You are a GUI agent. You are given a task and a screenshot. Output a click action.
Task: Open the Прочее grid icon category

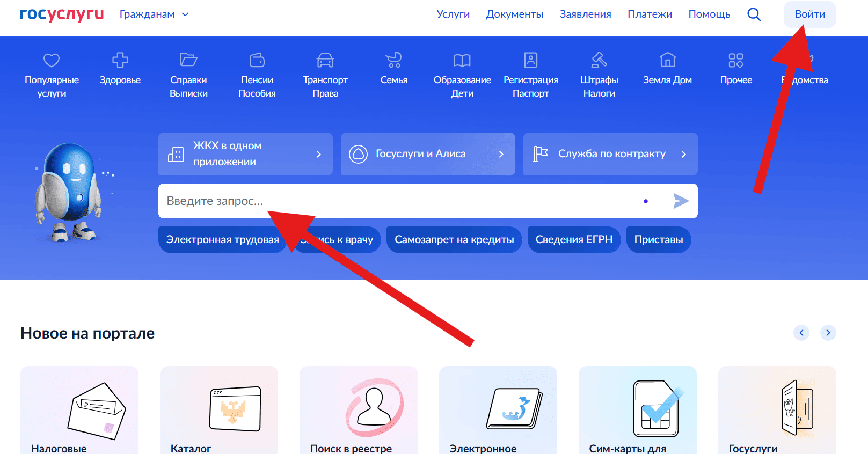tap(736, 60)
